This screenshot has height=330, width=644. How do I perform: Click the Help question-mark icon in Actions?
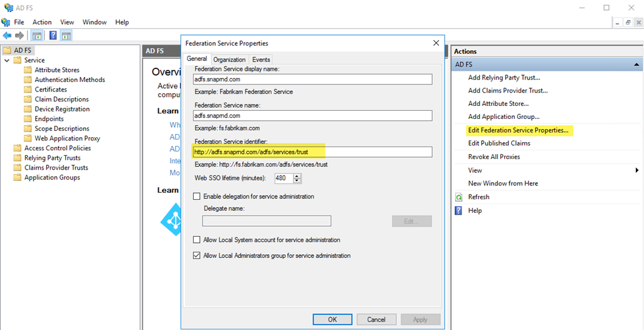click(459, 210)
